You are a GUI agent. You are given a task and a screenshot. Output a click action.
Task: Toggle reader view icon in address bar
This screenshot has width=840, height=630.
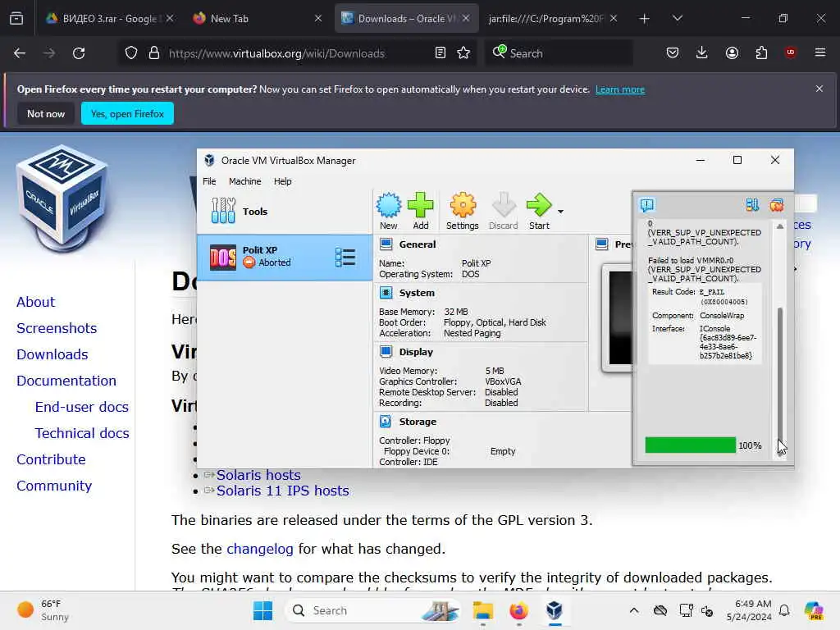[441, 53]
